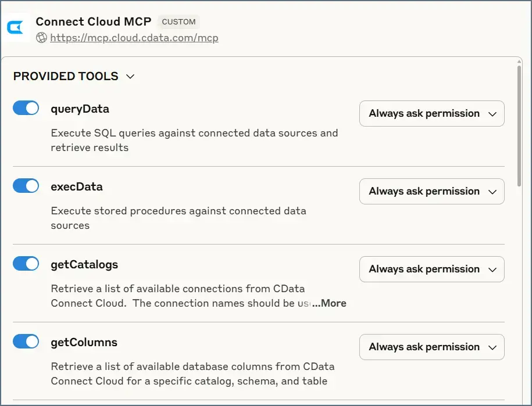Change permission setting for getCatalogs

pos(431,269)
